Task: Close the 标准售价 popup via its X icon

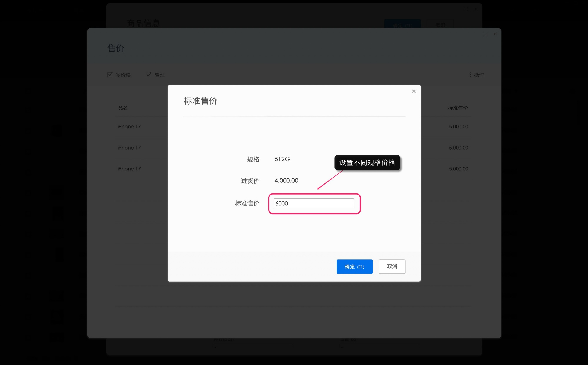Action: (x=414, y=91)
